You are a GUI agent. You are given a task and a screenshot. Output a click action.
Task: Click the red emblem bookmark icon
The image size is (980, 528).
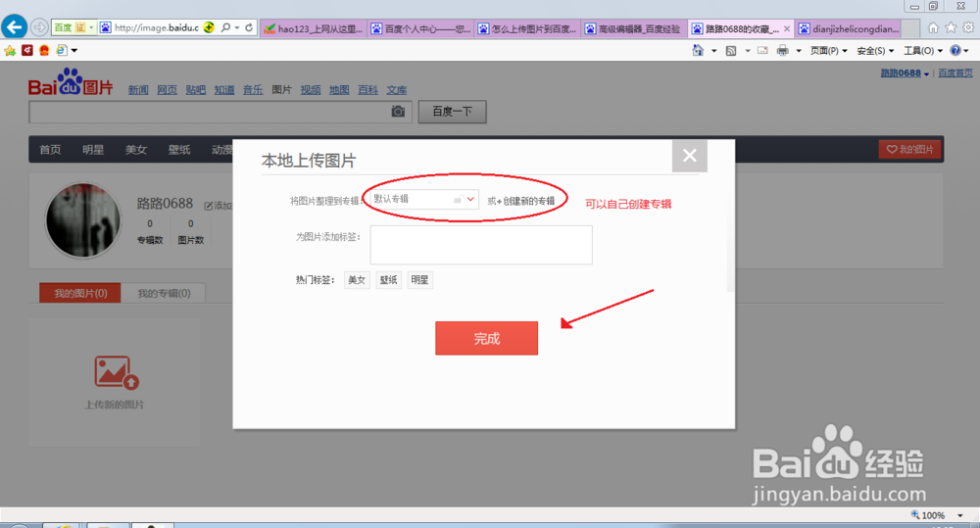point(44,50)
